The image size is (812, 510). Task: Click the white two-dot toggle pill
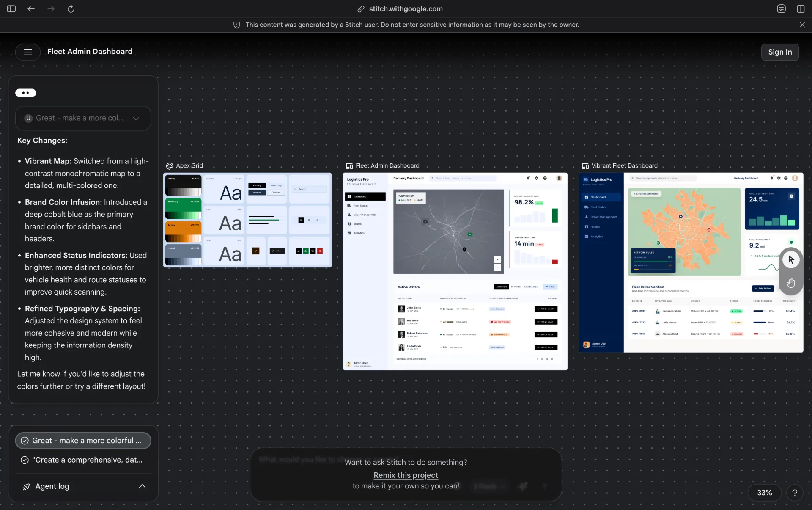26,93
